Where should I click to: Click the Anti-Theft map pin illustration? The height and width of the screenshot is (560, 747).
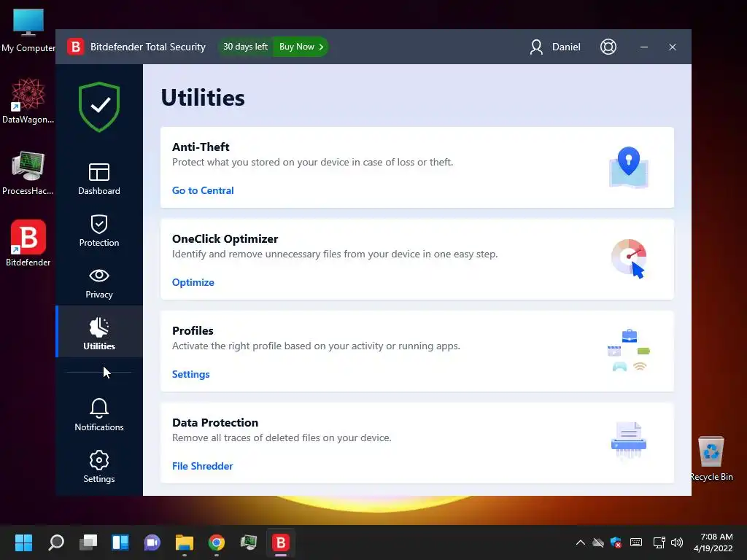(x=629, y=167)
